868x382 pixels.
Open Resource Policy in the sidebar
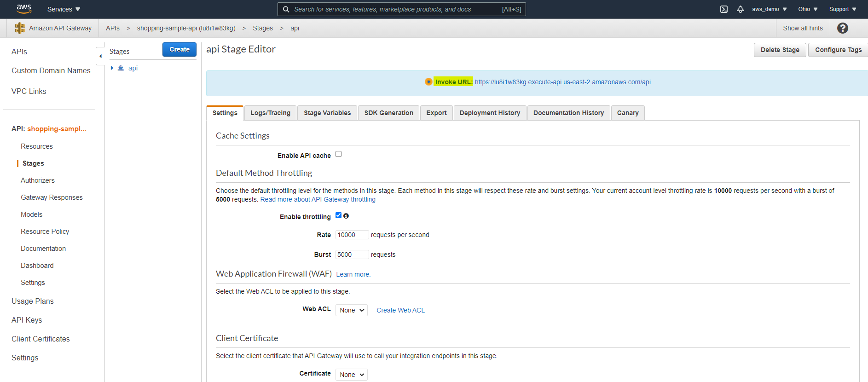pos(45,232)
